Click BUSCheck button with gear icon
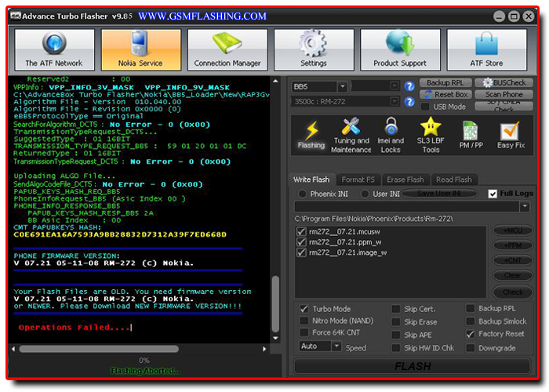The image size is (549, 392). (504, 82)
